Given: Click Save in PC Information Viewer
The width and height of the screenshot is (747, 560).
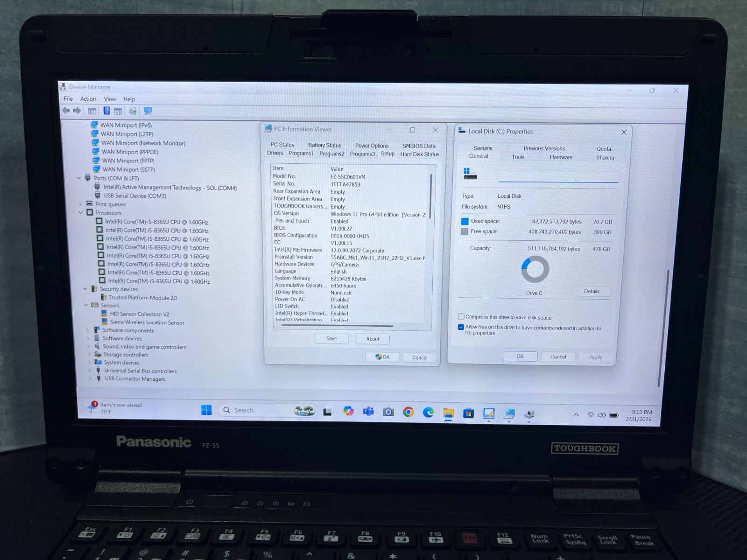Looking at the screenshot, I should (x=331, y=338).
